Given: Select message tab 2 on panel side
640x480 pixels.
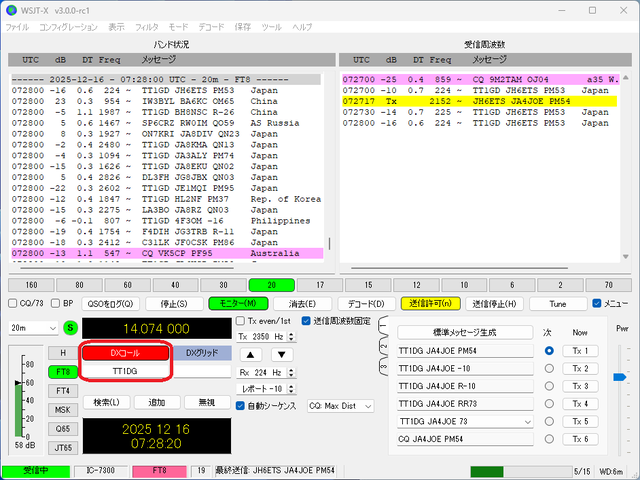Looking at the screenshot, I should click(x=383, y=346).
